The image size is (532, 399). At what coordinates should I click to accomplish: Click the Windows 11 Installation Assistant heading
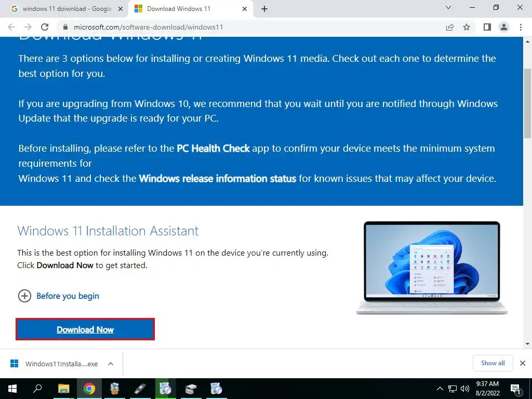(108, 231)
